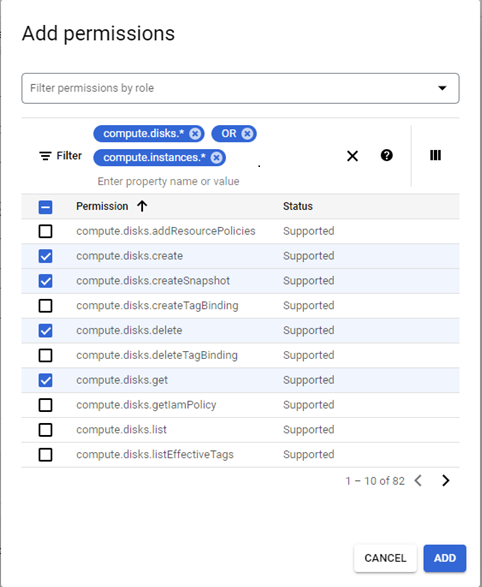Click the Filter list icon

click(45, 156)
